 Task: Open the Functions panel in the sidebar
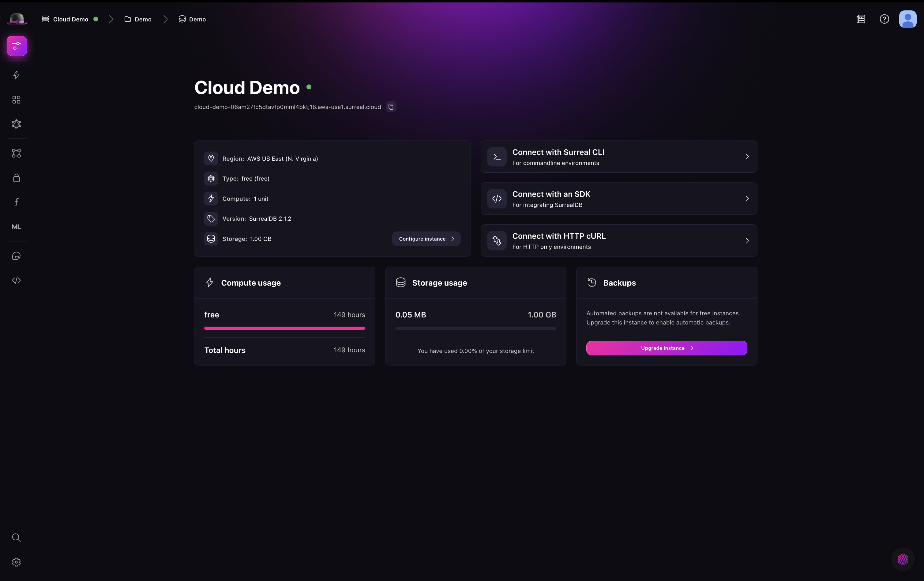pyautogui.click(x=16, y=202)
